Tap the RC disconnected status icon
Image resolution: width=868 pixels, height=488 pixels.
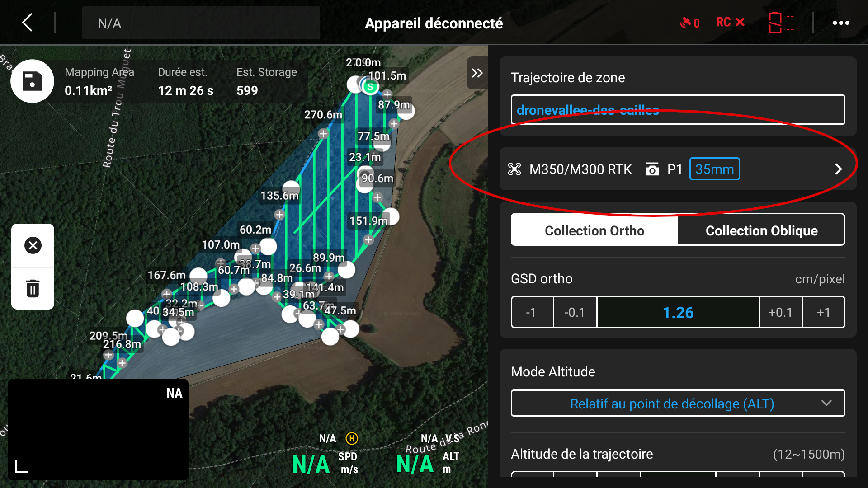click(730, 22)
